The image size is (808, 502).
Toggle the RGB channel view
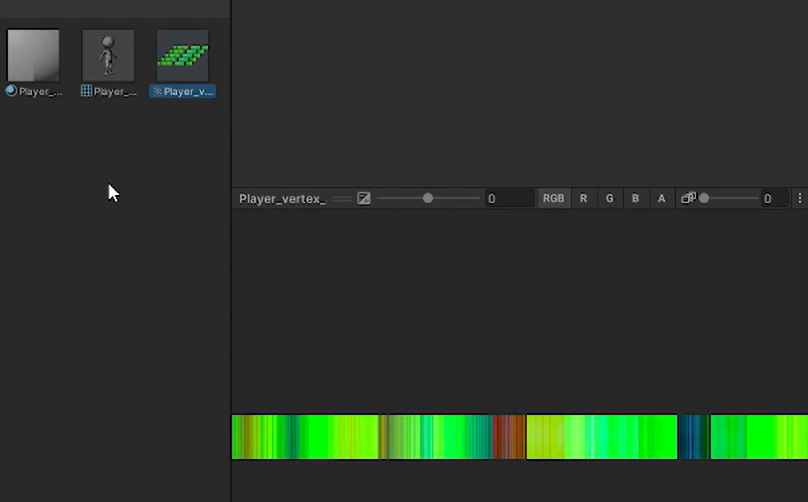553,198
